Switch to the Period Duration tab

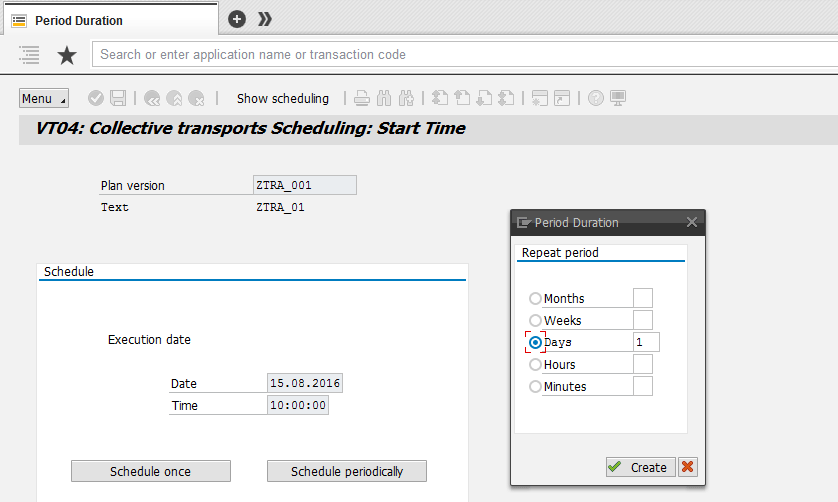pos(78,20)
